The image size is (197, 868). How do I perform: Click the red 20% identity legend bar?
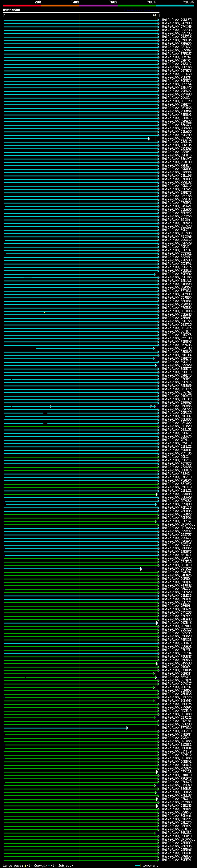(x=22, y=6)
